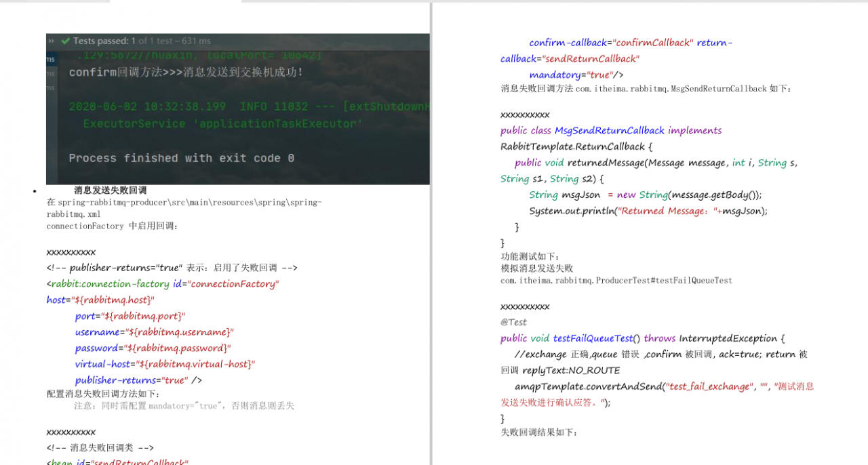Viewport: 868px width, 465px height.
Task: Click the third ms duration entry in sidebar
Action: click(x=49, y=87)
